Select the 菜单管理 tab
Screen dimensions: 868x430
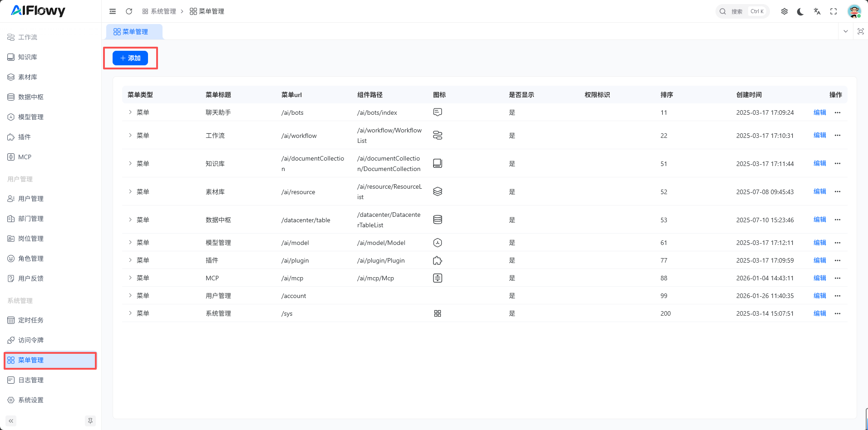[134, 32]
